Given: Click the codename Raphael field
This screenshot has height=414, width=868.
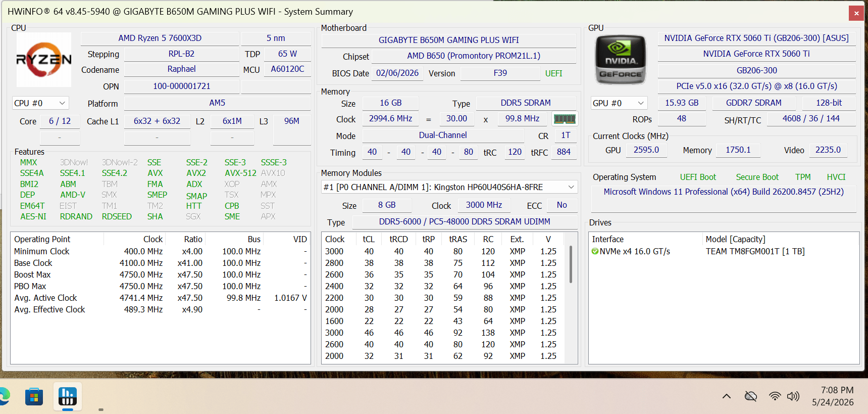Looking at the screenshot, I should [181, 69].
